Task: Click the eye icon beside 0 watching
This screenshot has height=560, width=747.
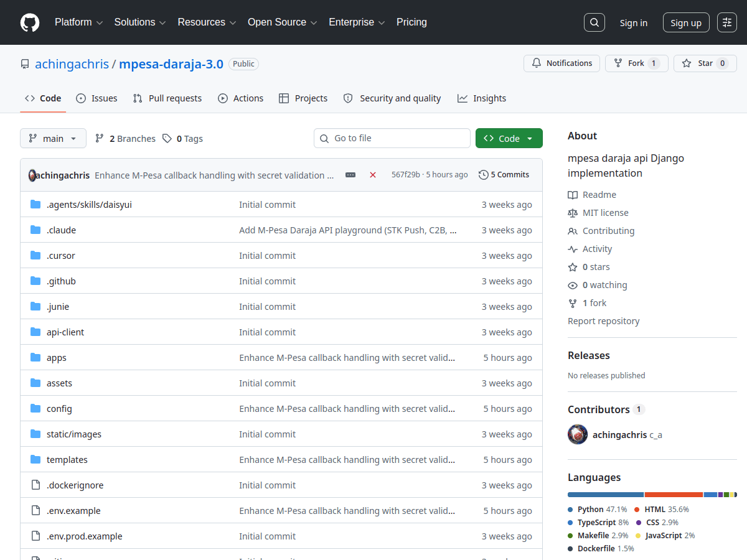Action: click(573, 285)
